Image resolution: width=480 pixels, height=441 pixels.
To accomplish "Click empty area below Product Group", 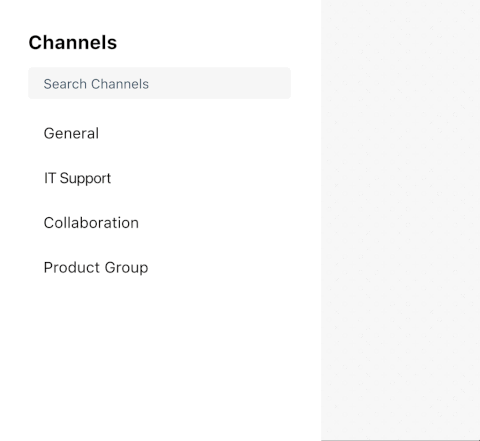I will coord(159,363).
